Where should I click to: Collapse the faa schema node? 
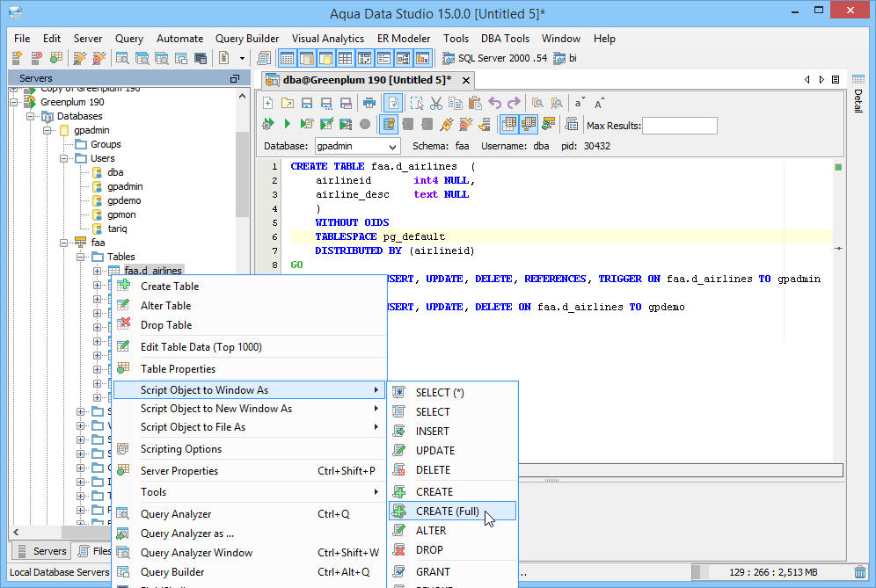coord(63,243)
